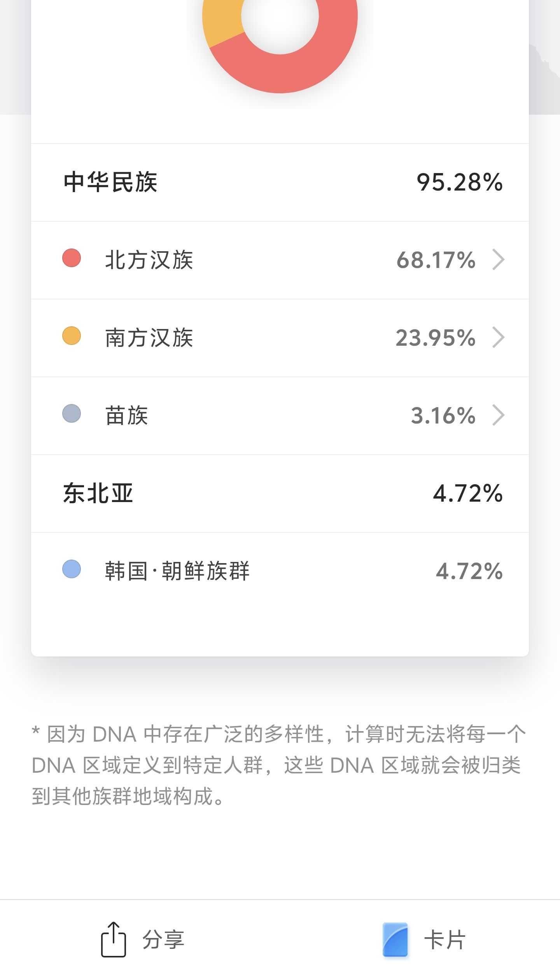Image resolution: width=560 pixels, height=980 pixels.
Task: Click the 68.17% percentage value
Action: (x=436, y=260)
